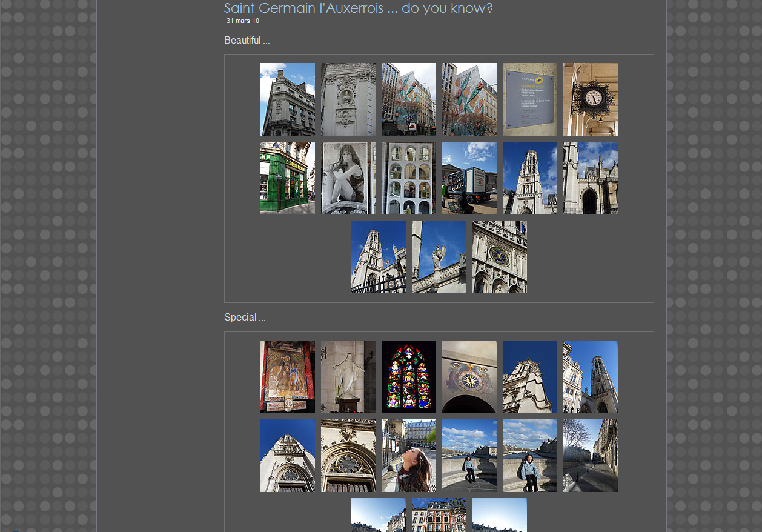
Task: View the red-framed religious painting photo
Action: click(287, 377)
